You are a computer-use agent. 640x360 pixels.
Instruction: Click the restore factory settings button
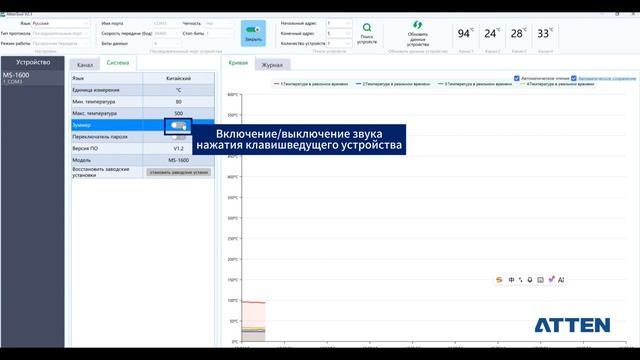click(179, 173)
